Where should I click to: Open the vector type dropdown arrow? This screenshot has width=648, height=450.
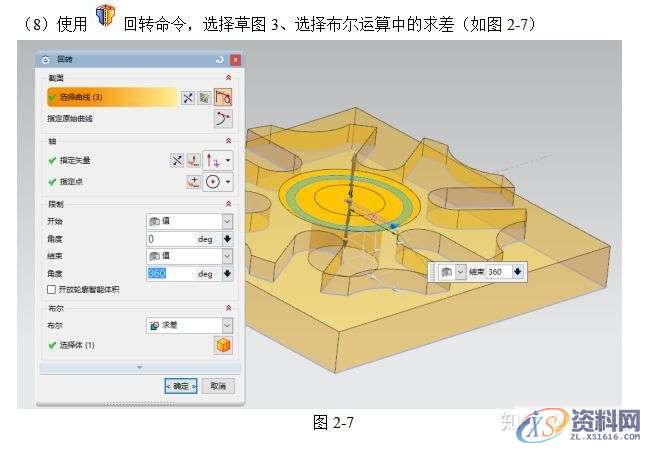click(228, 160)
